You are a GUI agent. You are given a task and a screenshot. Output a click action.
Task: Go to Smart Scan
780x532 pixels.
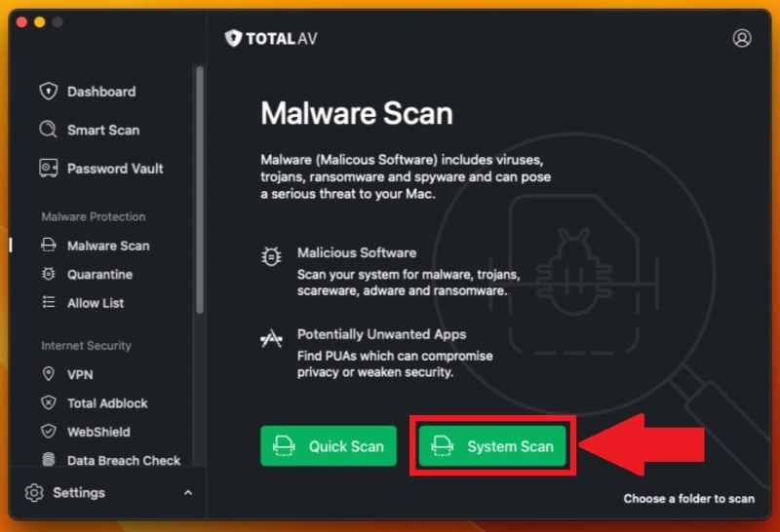[103, 131]
